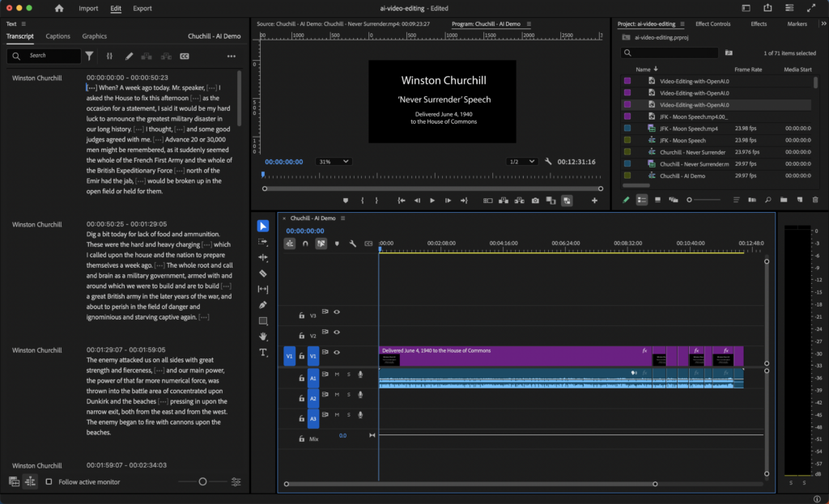Screen dimensions: 829x504
Task: Open the Chuchill - AI Demo sequence menu
Action: coord(342,218)
